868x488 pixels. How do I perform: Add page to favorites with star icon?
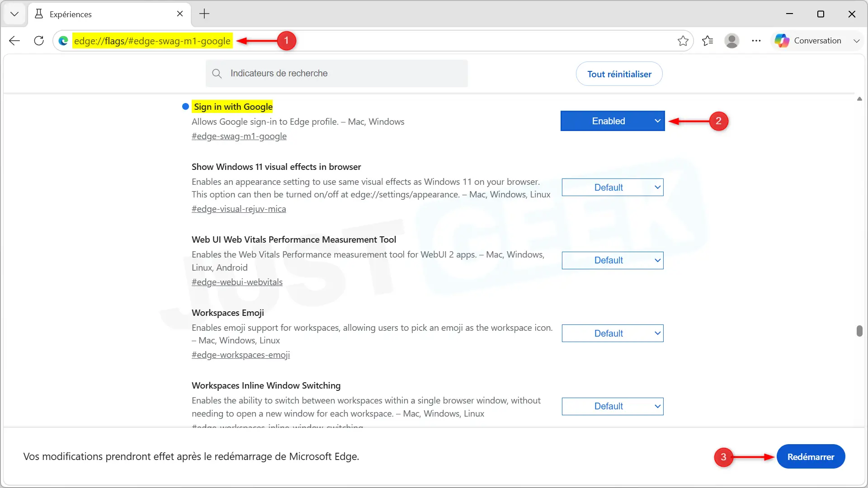point(683,41)
